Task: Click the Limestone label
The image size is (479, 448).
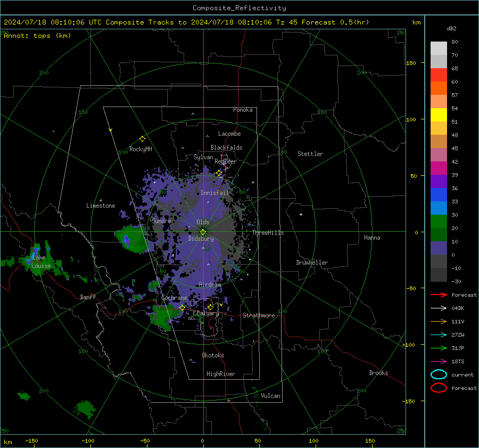Action: click(x=101, y=206)
